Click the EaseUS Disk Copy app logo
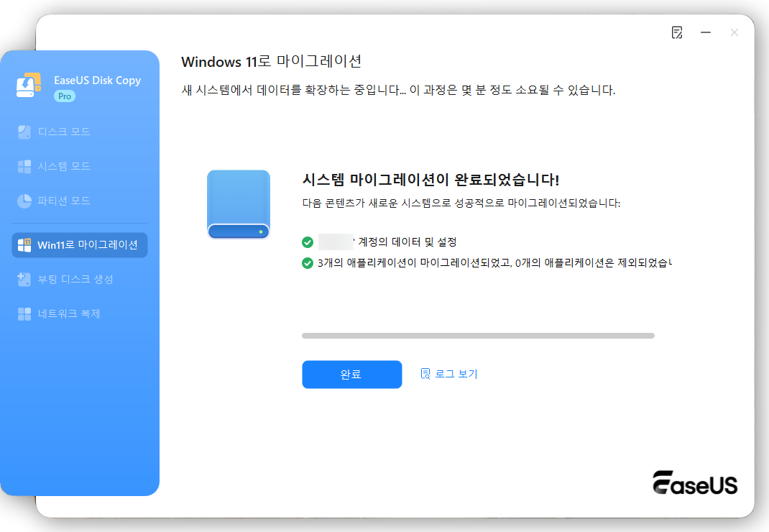The width and height of the screenshot is (769, 532). (x=27, y=86)
